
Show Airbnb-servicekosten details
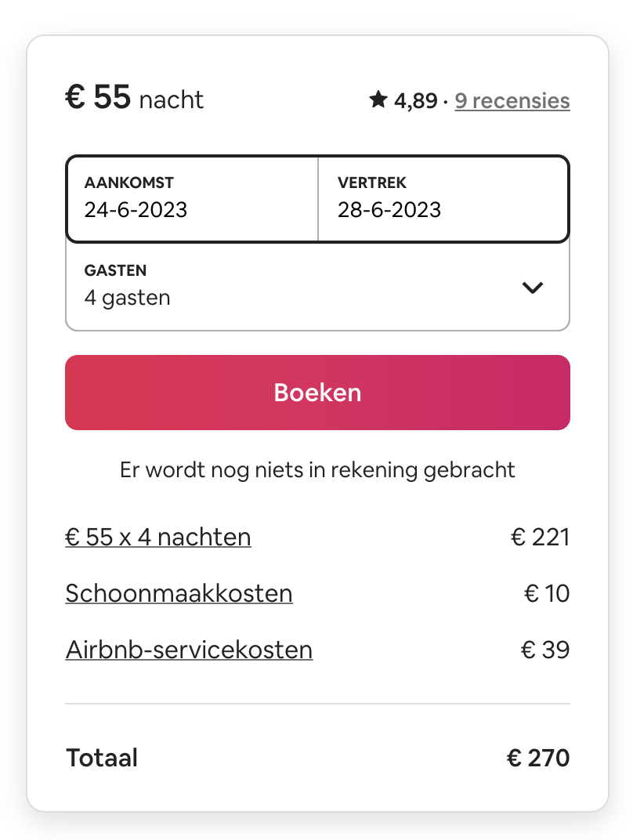(189, 650)
